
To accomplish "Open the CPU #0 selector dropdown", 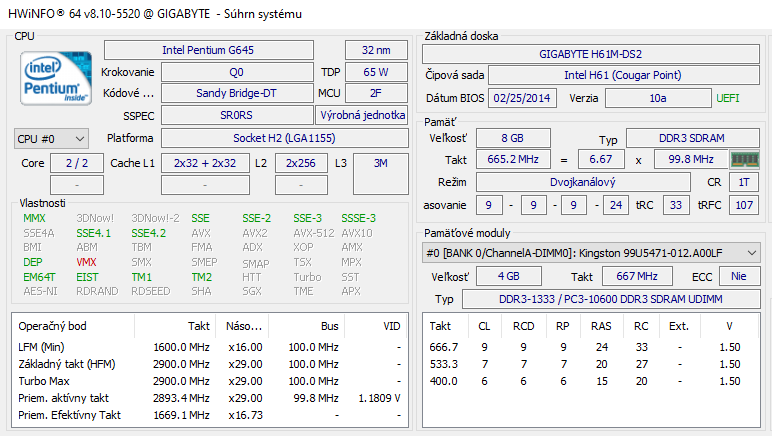I will pos(51,139).
